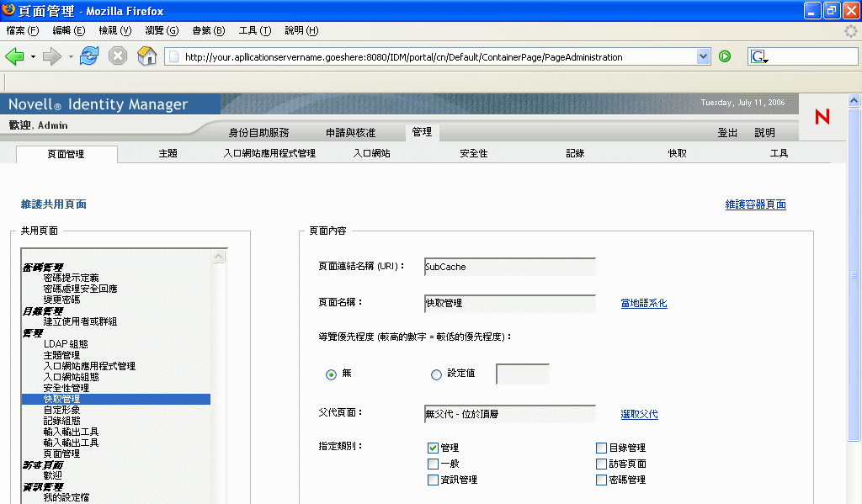The image size is (862, 504).
Task: Uncheck the 管理 category checkbox
Action: 434,448
